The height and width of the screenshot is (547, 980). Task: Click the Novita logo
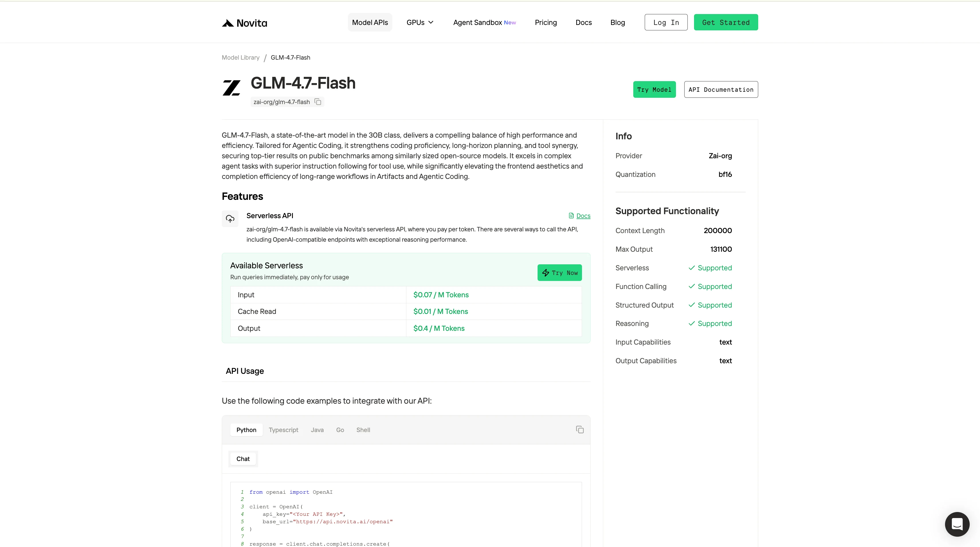point(244,23)
